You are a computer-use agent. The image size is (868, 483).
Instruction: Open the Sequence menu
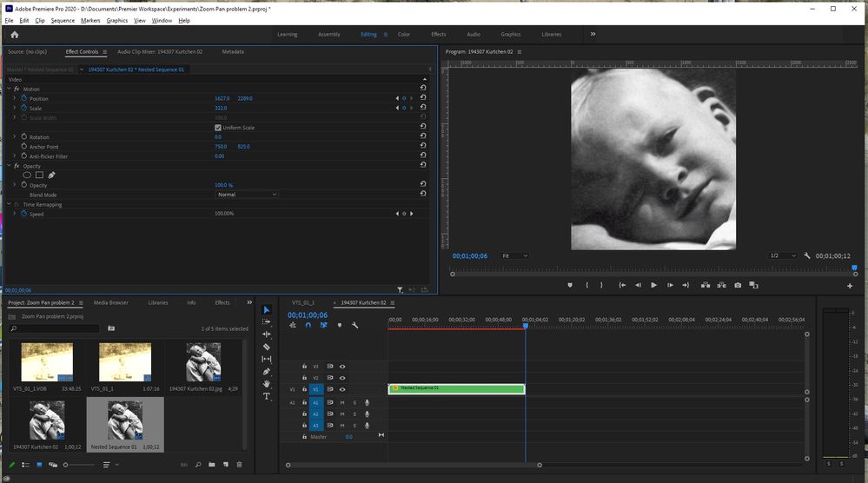[x=63, y=20]
